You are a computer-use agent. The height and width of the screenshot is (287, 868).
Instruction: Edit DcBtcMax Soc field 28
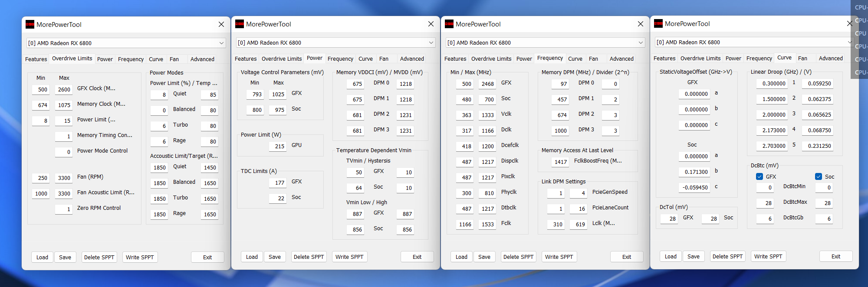click(x=824, y=203)
